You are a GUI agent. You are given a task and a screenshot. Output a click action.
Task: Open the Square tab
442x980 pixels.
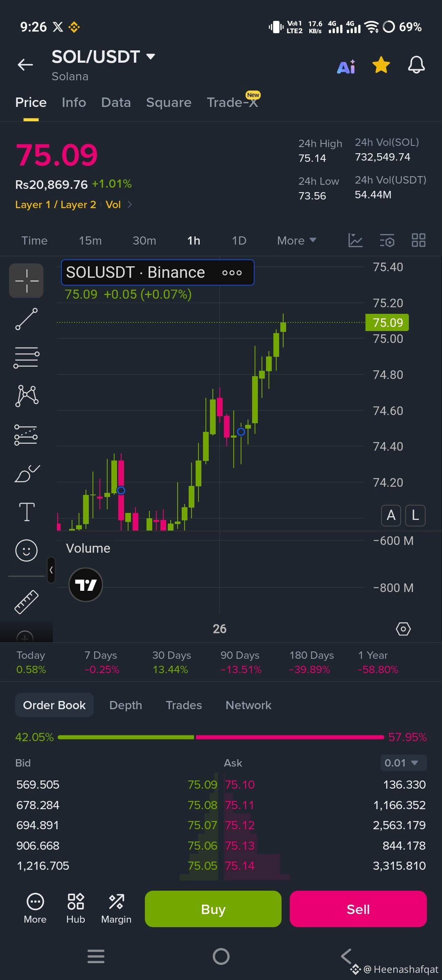(169, 102)
